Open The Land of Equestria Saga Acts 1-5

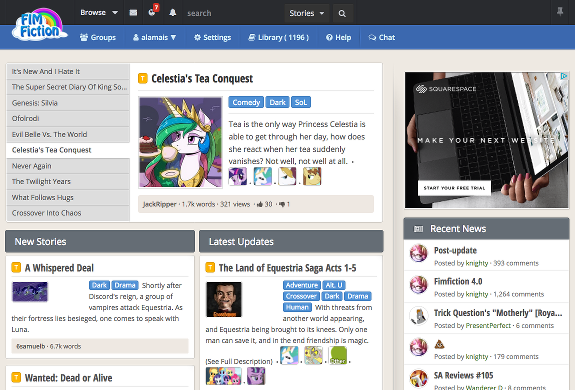[288, 268]
